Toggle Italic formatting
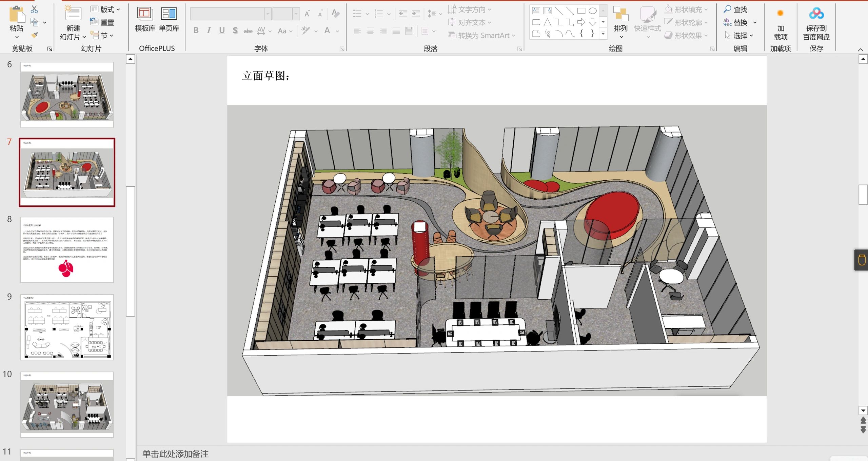The image size is (868, 461). 209,31
